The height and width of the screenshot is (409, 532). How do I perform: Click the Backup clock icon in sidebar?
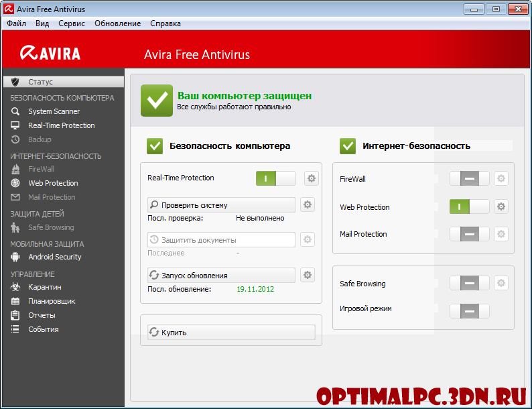15,139
